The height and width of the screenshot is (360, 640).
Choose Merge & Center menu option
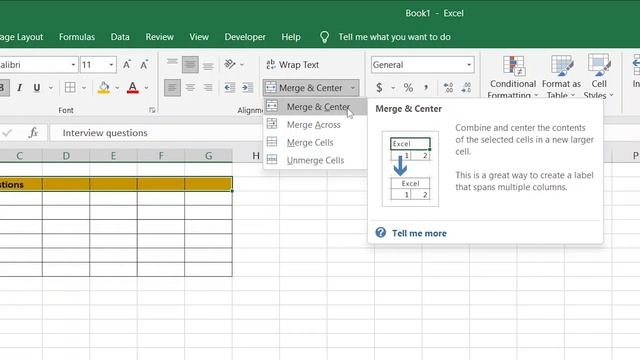coord(315,107)
